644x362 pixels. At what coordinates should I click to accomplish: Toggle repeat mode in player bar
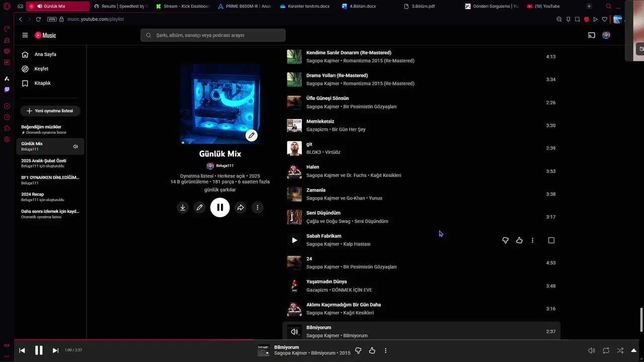pyautogui.click(x=606, y=350)
